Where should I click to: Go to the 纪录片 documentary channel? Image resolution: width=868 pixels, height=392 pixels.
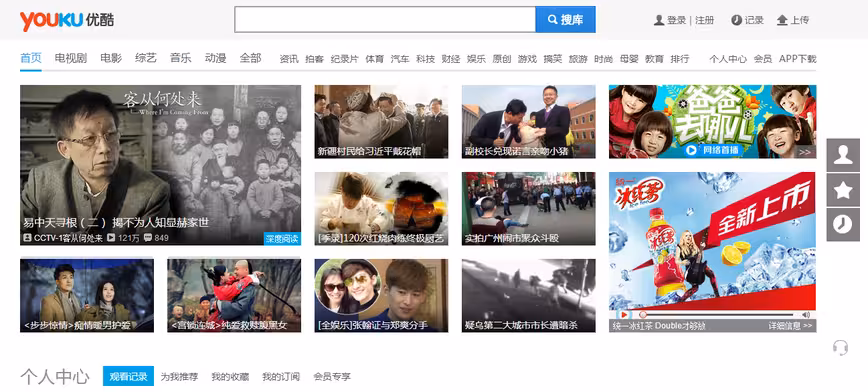point(344,59)
